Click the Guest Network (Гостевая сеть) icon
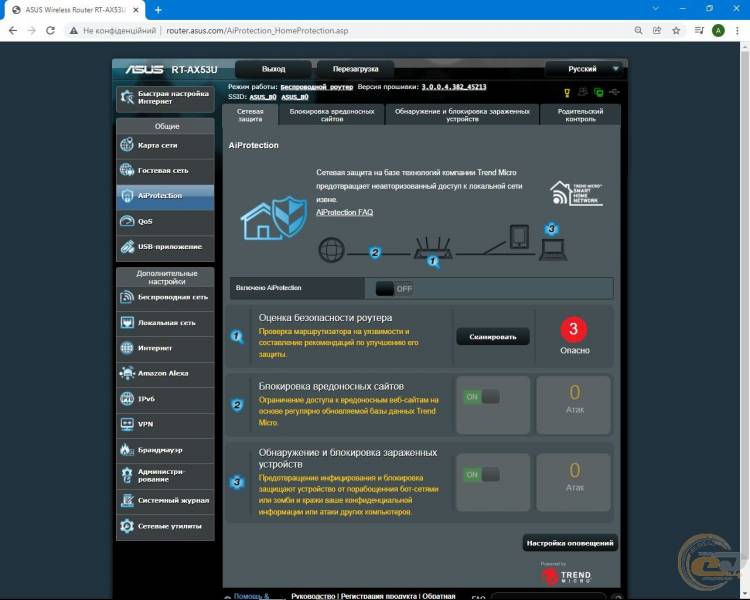Viewport: 750px width, 600px height. point(127,170)
